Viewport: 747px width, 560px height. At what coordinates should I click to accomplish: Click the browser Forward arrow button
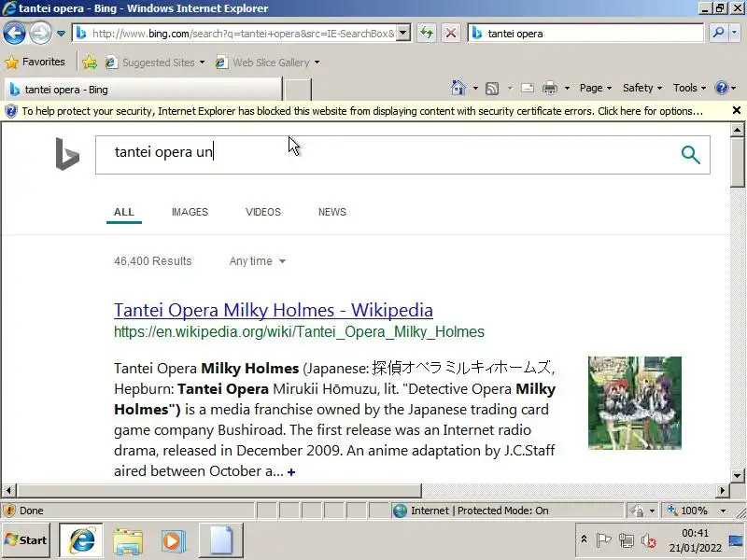pos(40,34)
